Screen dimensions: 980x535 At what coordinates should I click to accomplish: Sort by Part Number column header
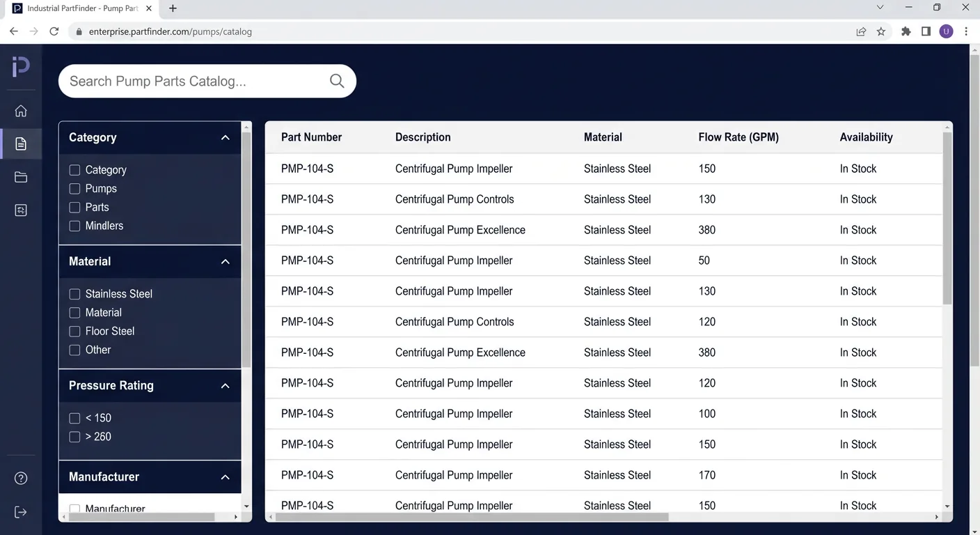pyautogui.click(x=311, y=137)
